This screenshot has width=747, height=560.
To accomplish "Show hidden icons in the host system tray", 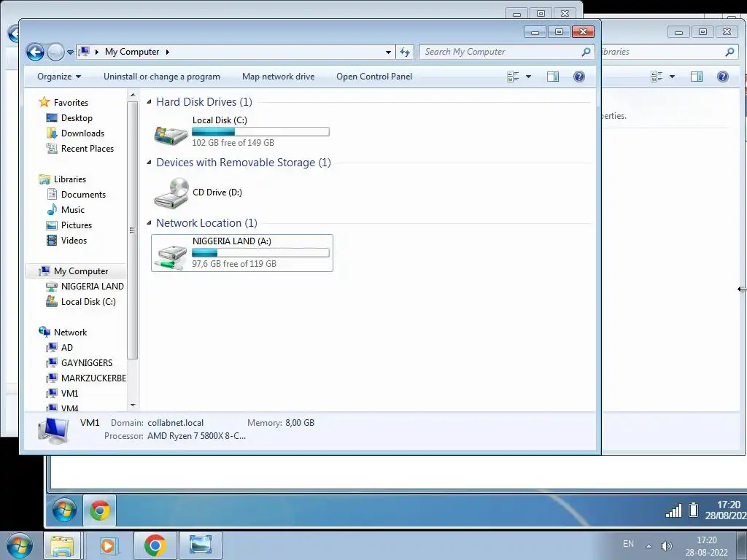I will [649, 546].
